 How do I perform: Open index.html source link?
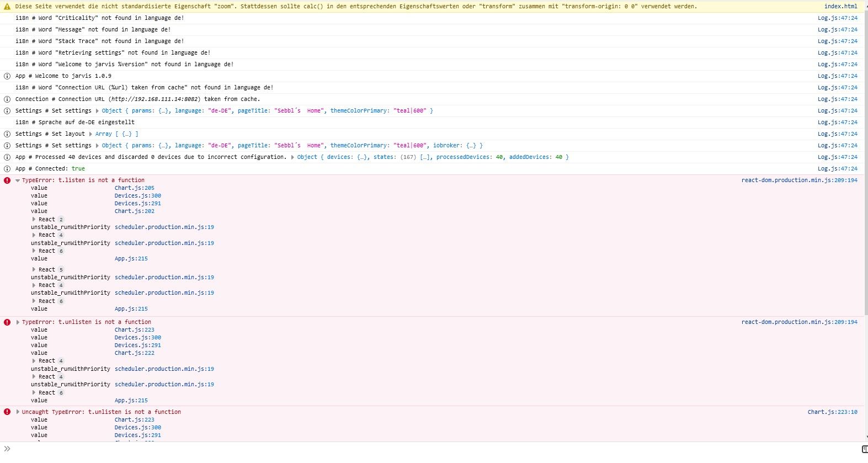coord(840,7)
